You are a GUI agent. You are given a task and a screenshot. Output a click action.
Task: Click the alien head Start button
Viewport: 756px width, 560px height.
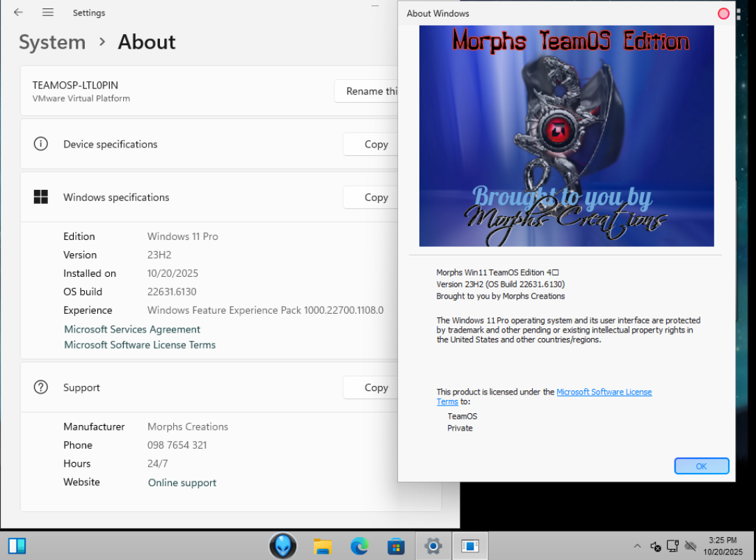[x=283, y=546]
